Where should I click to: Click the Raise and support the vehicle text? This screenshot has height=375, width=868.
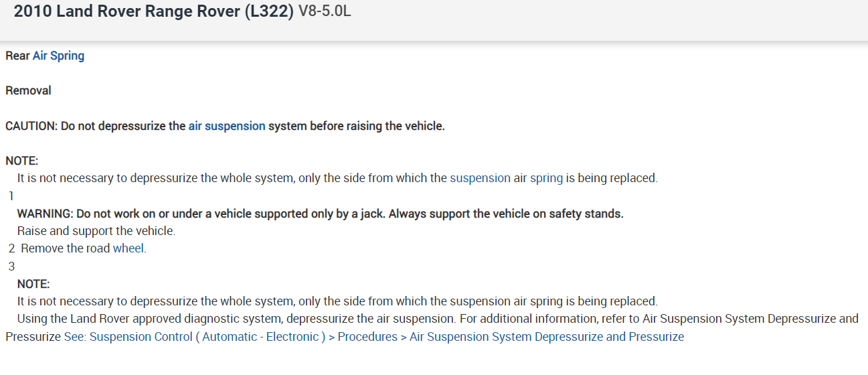(x=96, y=231)
